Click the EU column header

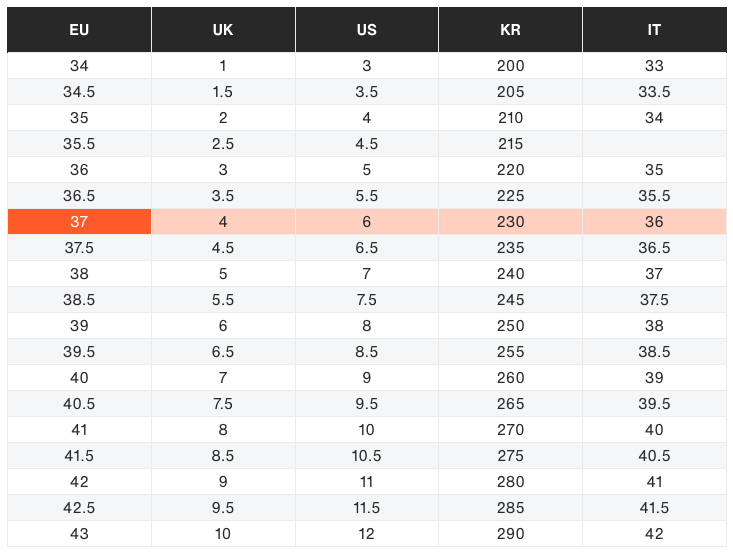[79, 29]
